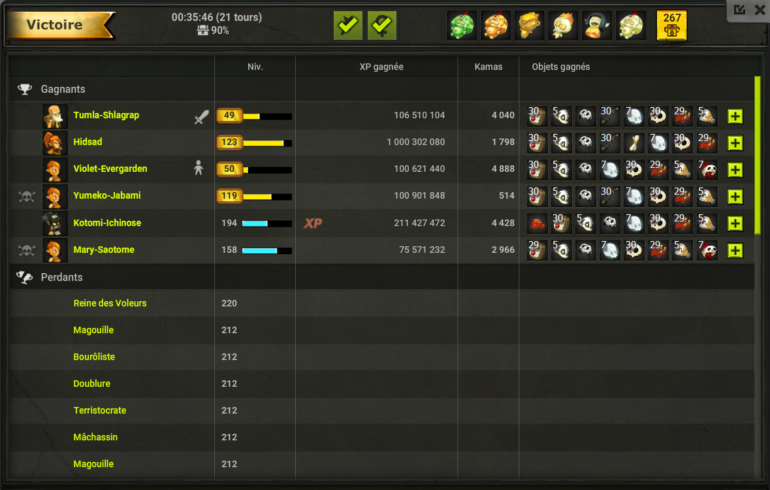Click Hidsad's character portrait
Screen dimensions: 770x490
tap(54, 143)
